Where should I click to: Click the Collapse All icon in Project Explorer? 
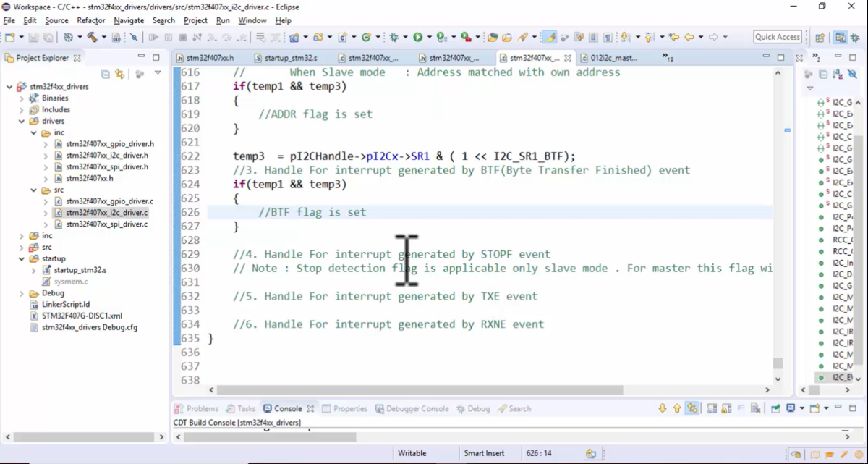click(x=106, y=74)
